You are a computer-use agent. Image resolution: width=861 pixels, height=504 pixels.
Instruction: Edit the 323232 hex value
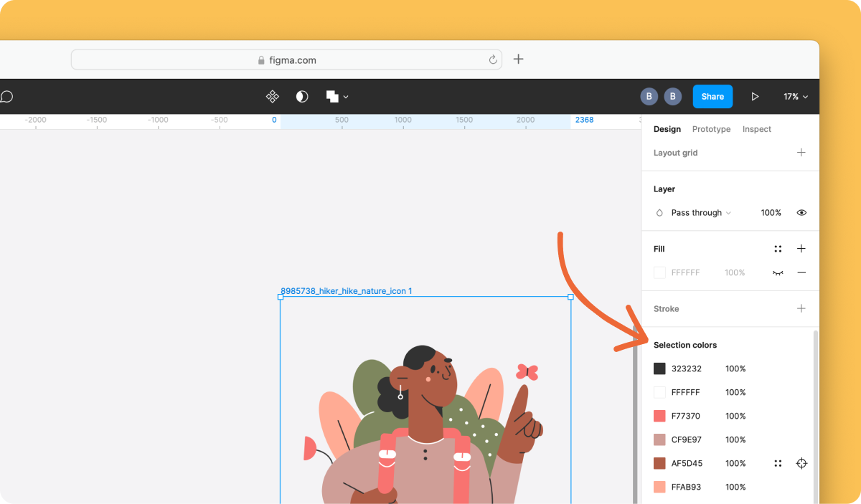[687, 369]
